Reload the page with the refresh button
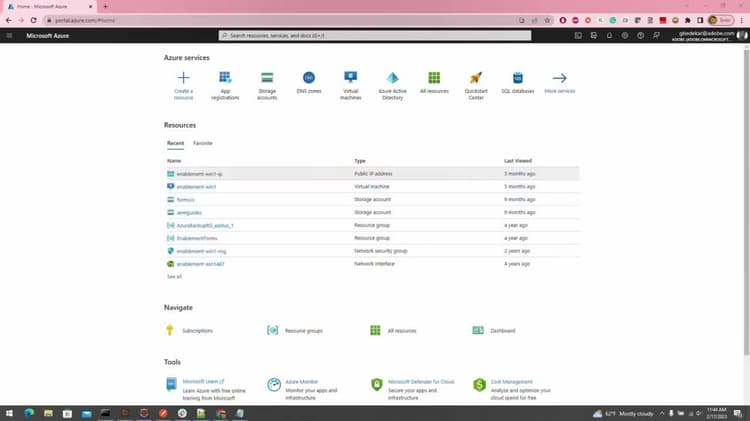The image size is (750, 421). coord(33,20)
